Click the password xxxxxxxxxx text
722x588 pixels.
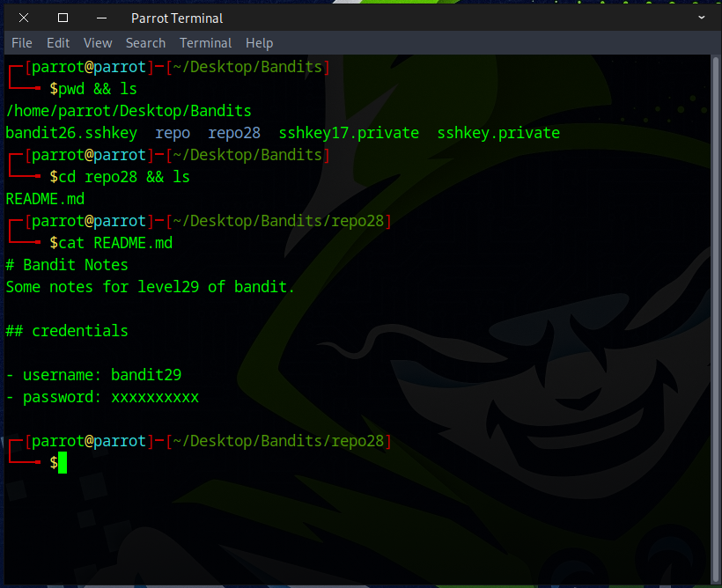coord(155,397)
